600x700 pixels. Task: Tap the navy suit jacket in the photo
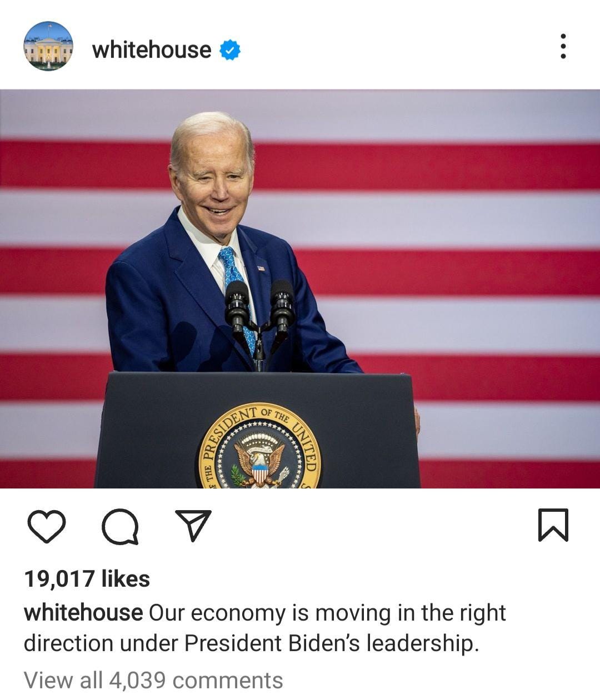point(167,311)
